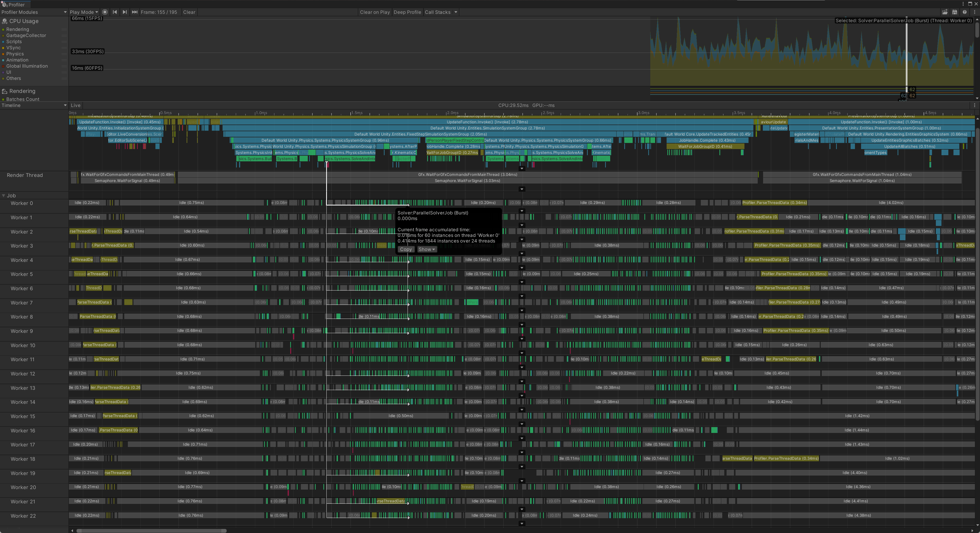Screen dimensions: 980x533
Task: Enable Deep Profile mode
Action: pyautogui.click(x=408, y=12)
